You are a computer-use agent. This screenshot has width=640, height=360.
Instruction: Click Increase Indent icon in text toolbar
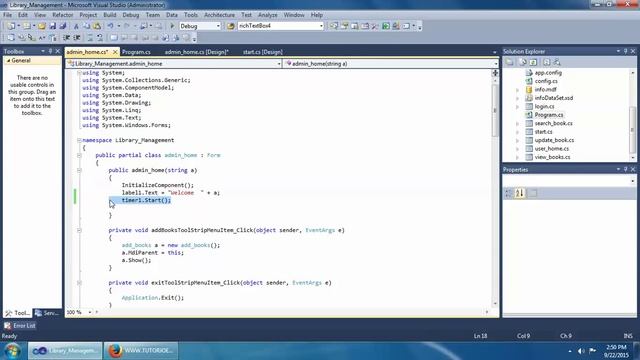point(77,38)
